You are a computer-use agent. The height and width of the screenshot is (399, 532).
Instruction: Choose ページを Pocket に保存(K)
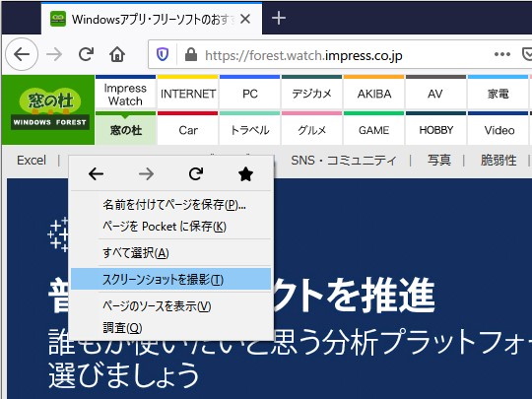(170, 227)
